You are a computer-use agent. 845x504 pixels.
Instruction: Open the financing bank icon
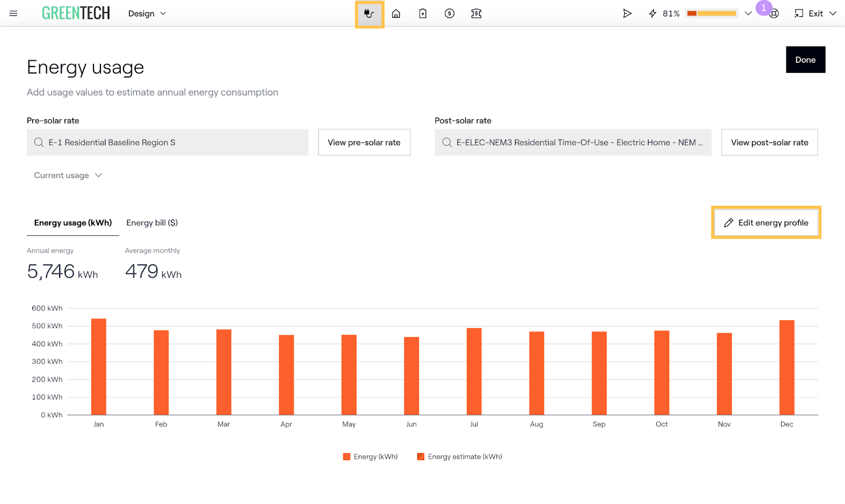point(476,14)
